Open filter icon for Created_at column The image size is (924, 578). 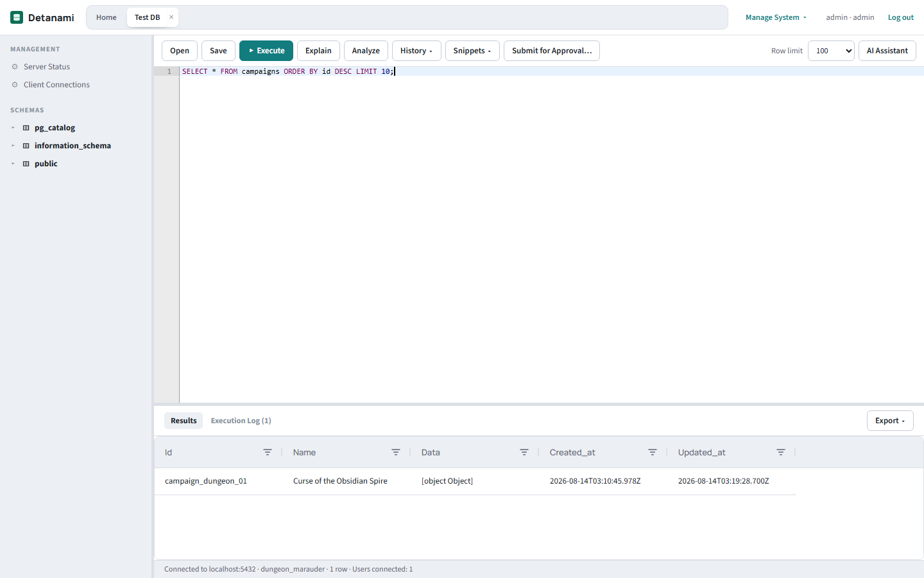tap(653, 453)
